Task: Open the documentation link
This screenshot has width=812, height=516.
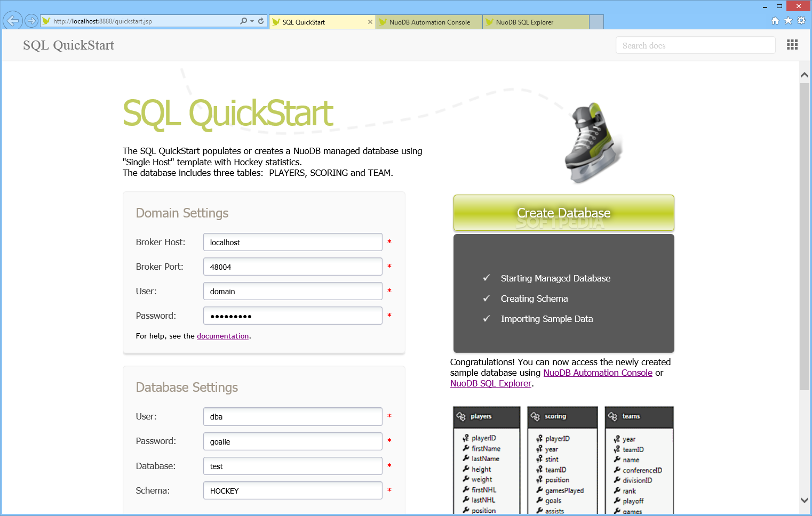Action: coord(223,336)
